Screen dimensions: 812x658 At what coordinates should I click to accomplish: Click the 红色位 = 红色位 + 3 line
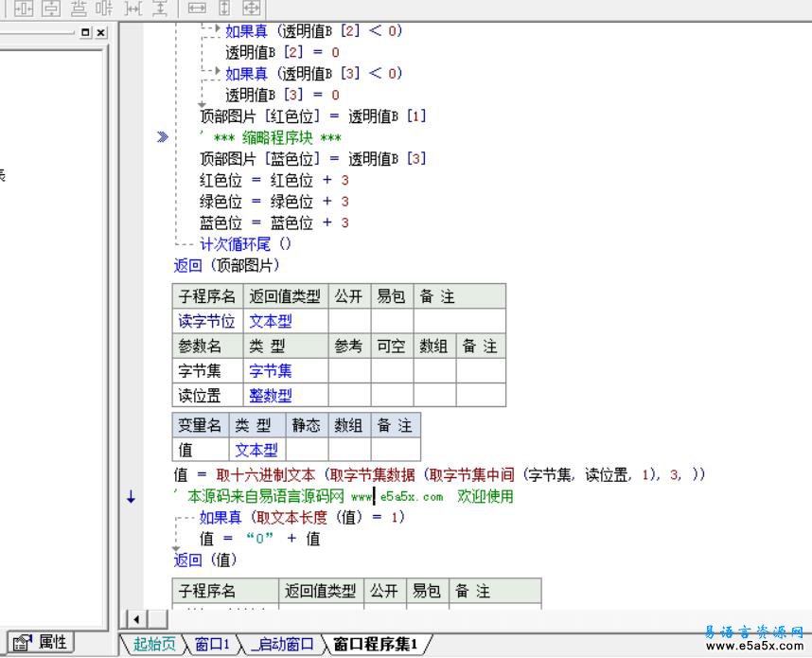pyautogui.click(x=274, y=180)
